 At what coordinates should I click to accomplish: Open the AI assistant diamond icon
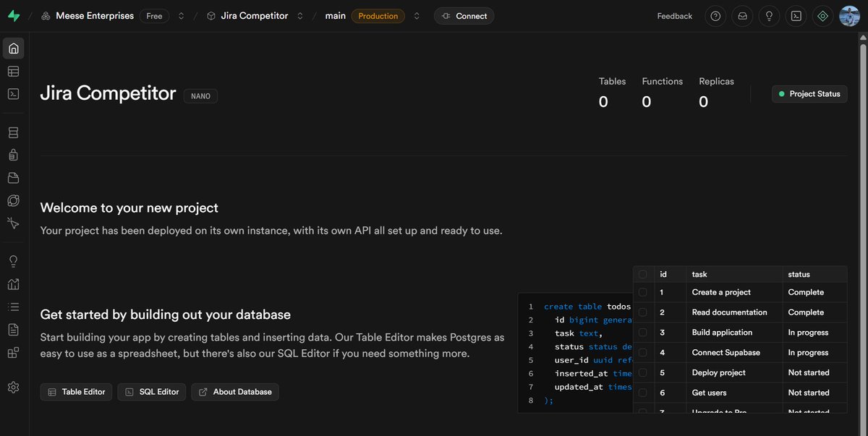point(822,16)
